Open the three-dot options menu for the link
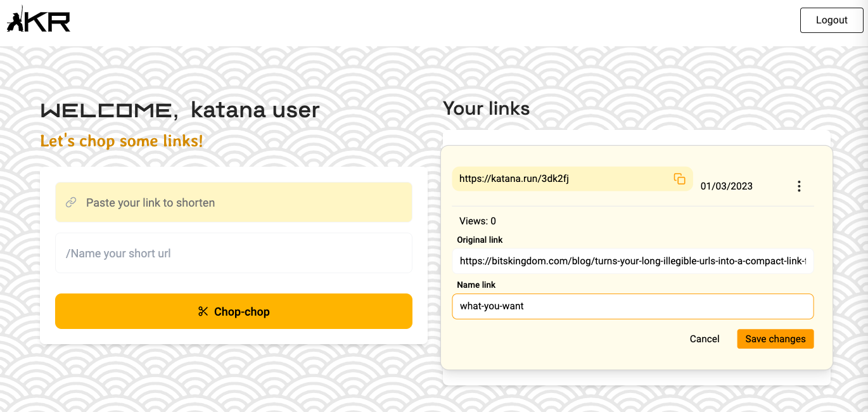This screenshot has height=412, width=868. pyautogui.click(x=799, y=186)
